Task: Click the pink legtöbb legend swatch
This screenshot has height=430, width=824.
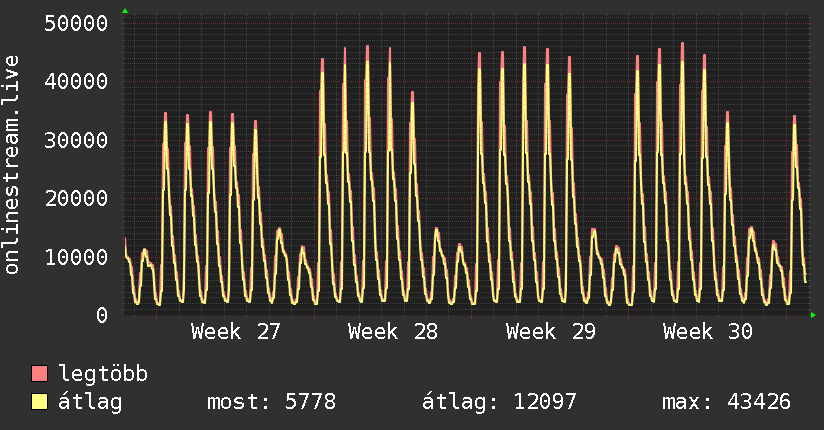Action: coord(39,373)
